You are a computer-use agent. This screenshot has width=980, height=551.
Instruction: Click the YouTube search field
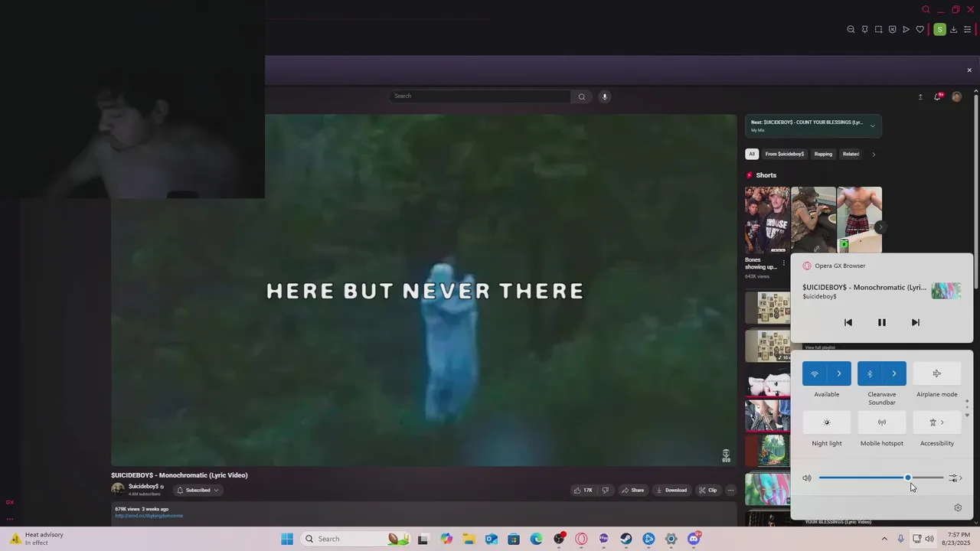click(x=480, y=96)
